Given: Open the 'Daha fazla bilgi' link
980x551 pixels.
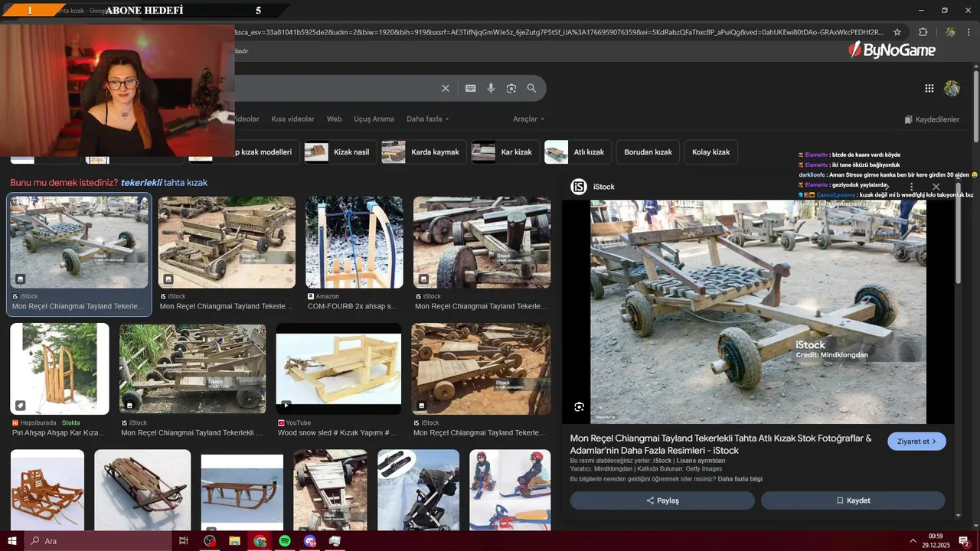Looking at the screenshot, I should pos(740,479).
